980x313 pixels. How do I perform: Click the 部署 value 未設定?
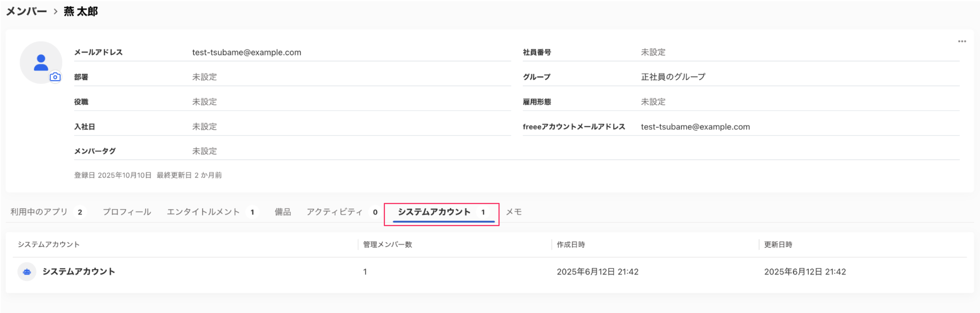pos(204,77)
